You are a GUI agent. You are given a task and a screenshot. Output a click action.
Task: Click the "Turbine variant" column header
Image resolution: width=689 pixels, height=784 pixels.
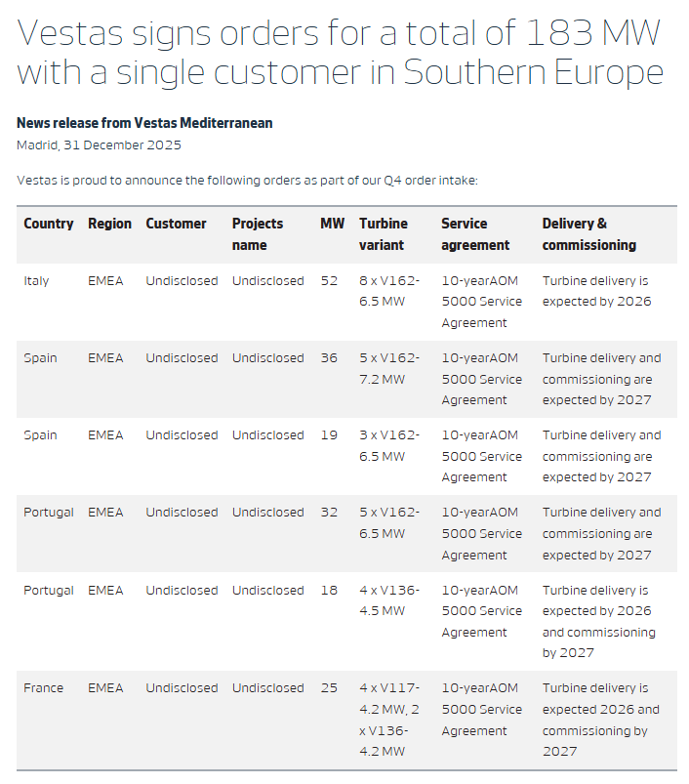click(x=384, y=234)
